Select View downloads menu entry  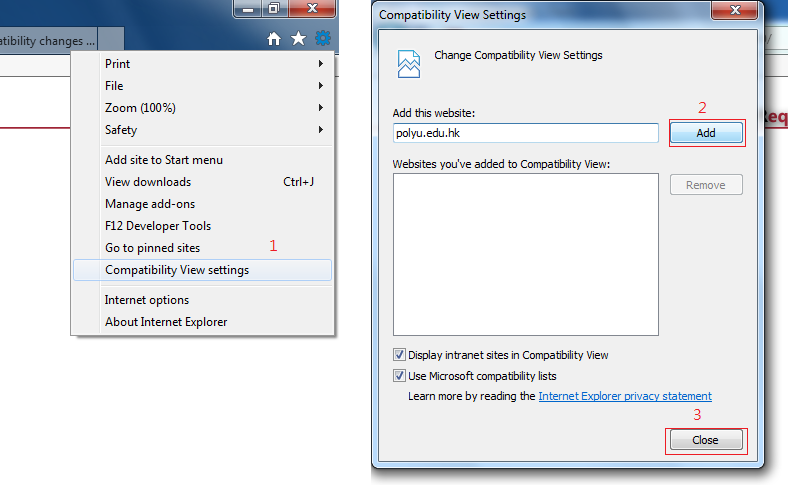click(x=148, y=182)
